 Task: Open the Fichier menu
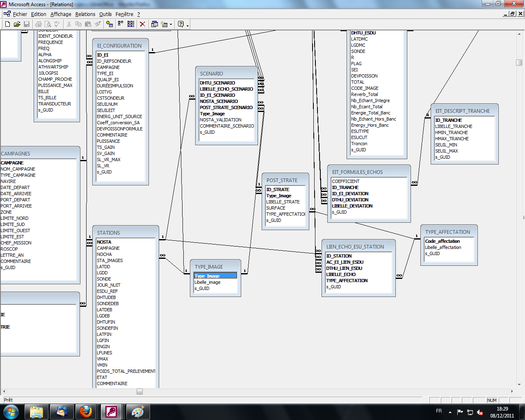pos(20,14)
